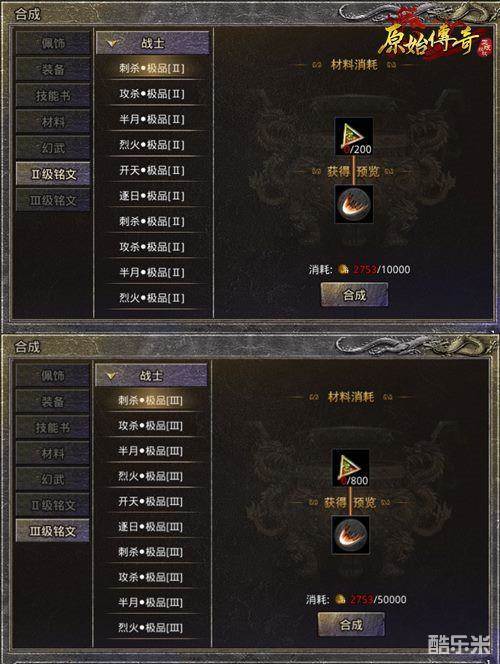The height and width of the screenshot is (664, 500).
Task: Click the 酷乐米 watermark logo
Action: click(458, 645)
